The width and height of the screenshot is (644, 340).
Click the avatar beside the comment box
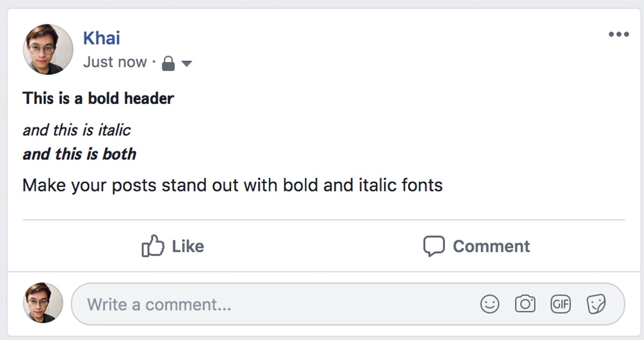(x=42, y=302)
